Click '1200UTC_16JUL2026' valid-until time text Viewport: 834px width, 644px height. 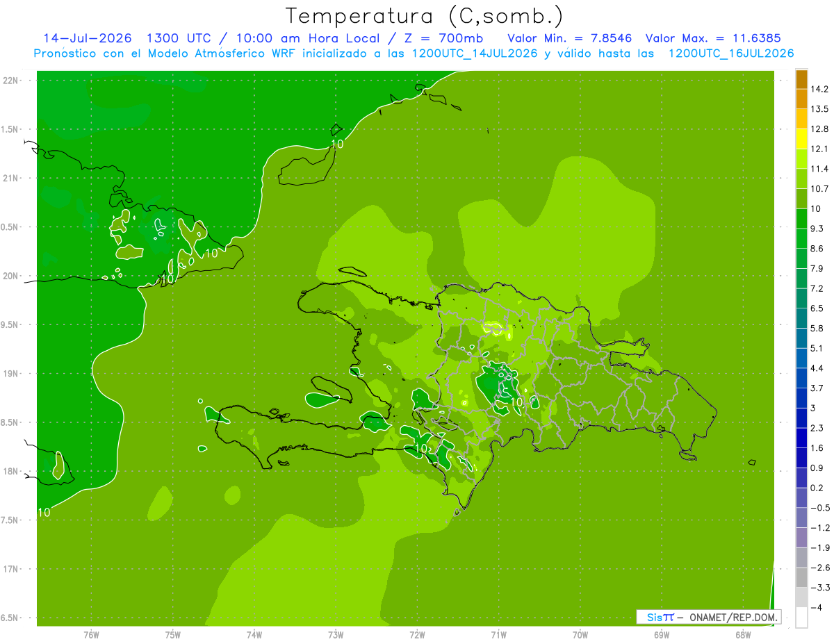(731, 53)
